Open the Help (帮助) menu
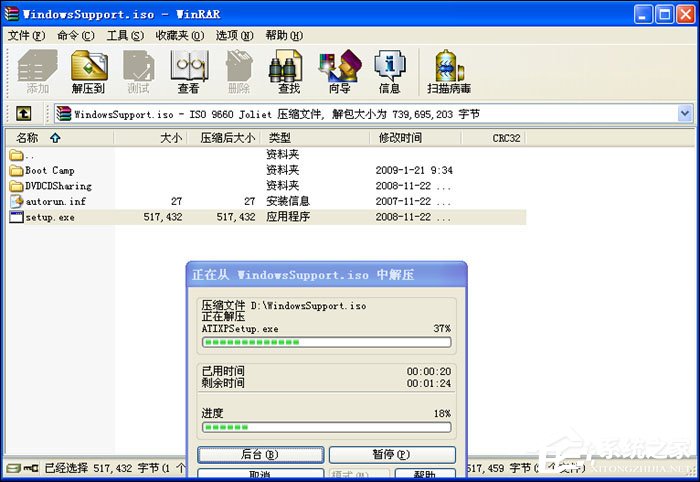700x482 pixels. click(284, 35)
